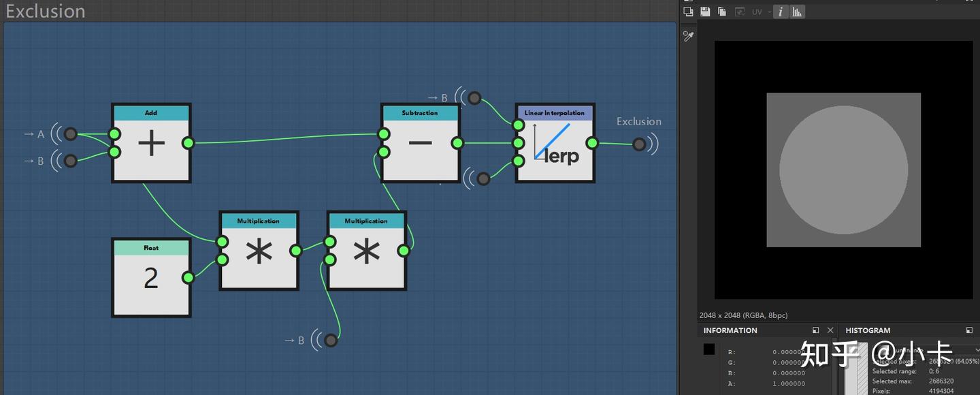This screenshot has width=980, height=395.
Task: Click the gray circle preview in the 2D view
Action: point(843,170)
